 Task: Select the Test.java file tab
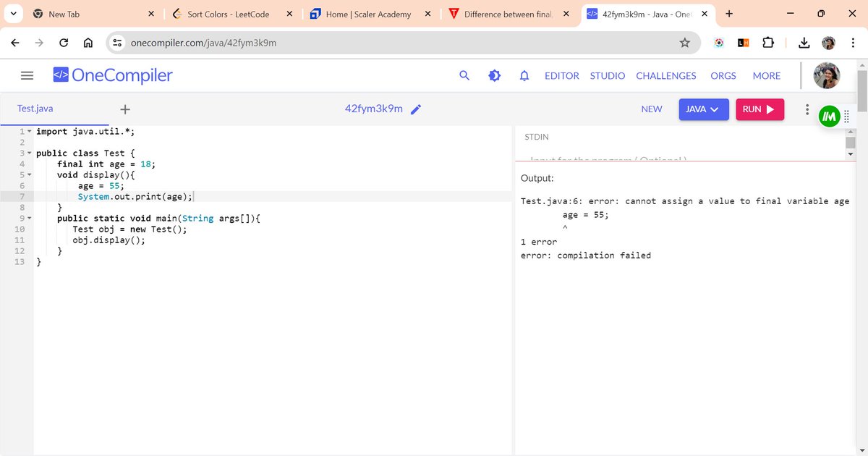34,108
